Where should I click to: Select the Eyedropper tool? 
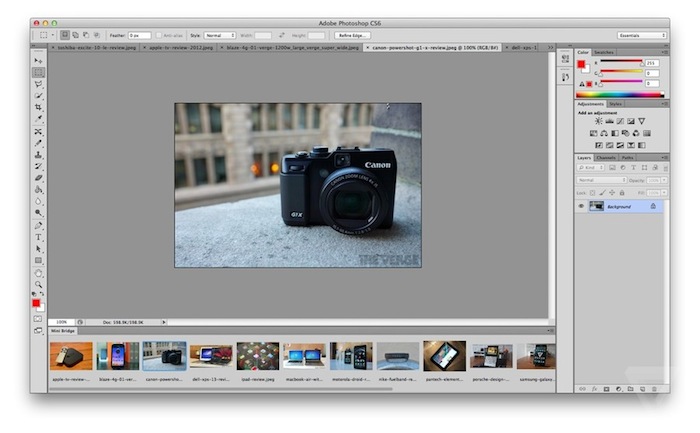38,119
